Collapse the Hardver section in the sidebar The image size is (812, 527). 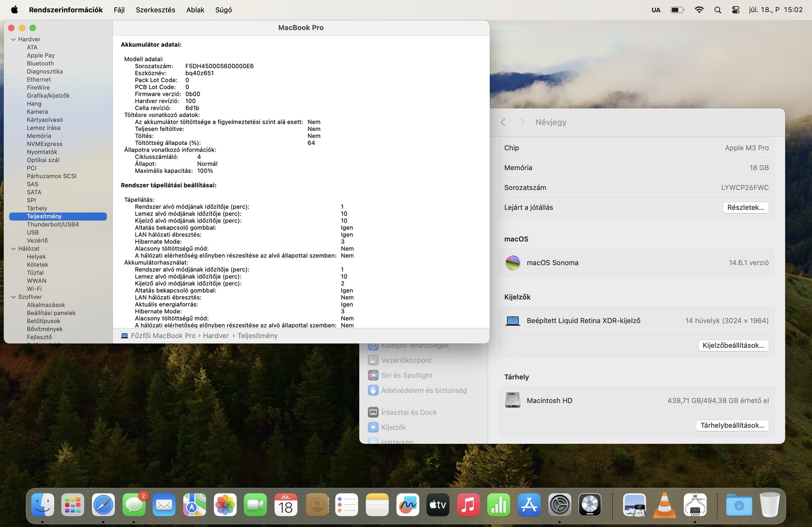(14, 39)
